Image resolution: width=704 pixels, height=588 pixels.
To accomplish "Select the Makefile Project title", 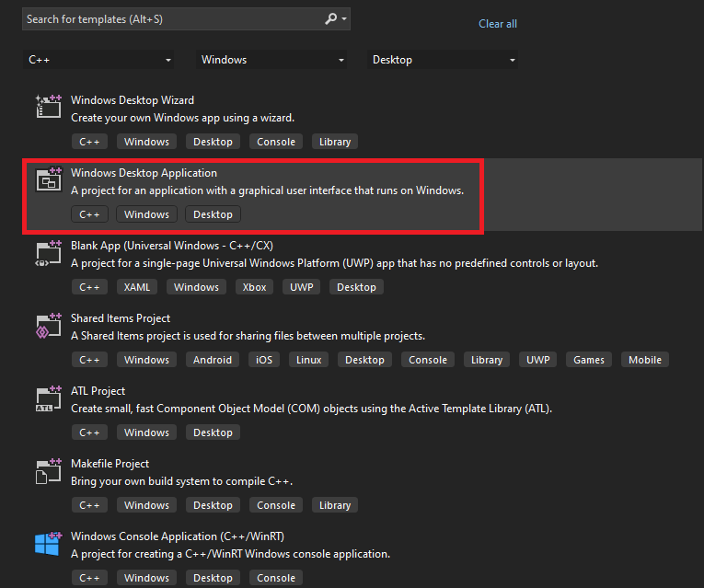I will point(110,464).
